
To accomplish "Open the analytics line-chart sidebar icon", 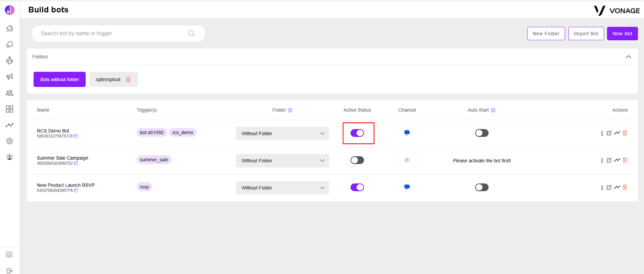I will pyautogui.click(x=10, y=125).
